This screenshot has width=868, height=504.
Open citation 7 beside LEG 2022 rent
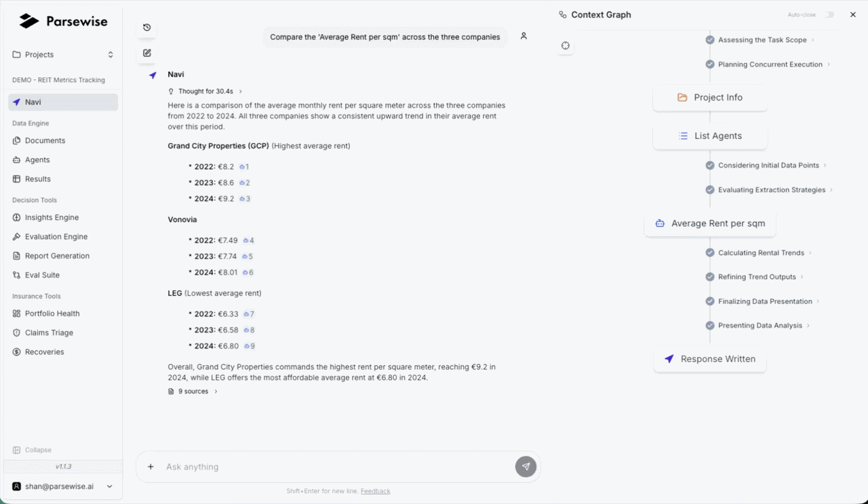click(249, 314)
